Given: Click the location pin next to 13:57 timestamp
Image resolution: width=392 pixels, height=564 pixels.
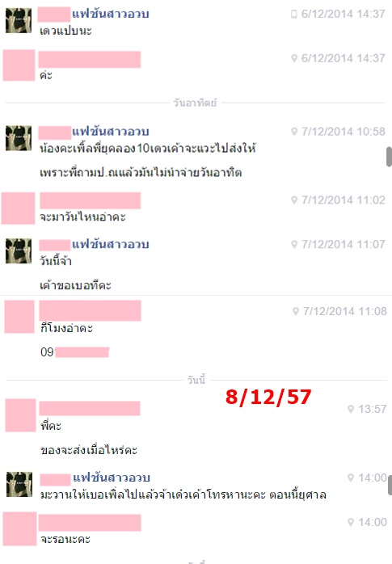Looking at the screenshot, I should [x=351, y=409].
